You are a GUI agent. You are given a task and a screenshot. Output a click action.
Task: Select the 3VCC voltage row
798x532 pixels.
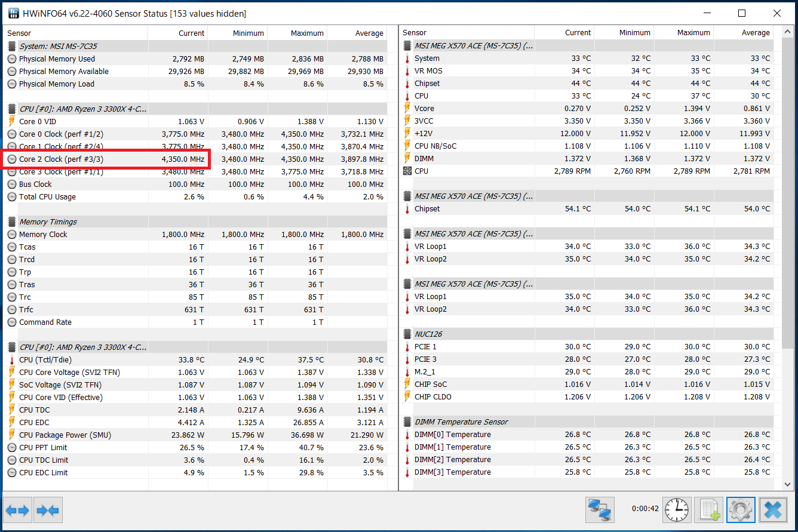pyautogui.click(x=587, y=121)
